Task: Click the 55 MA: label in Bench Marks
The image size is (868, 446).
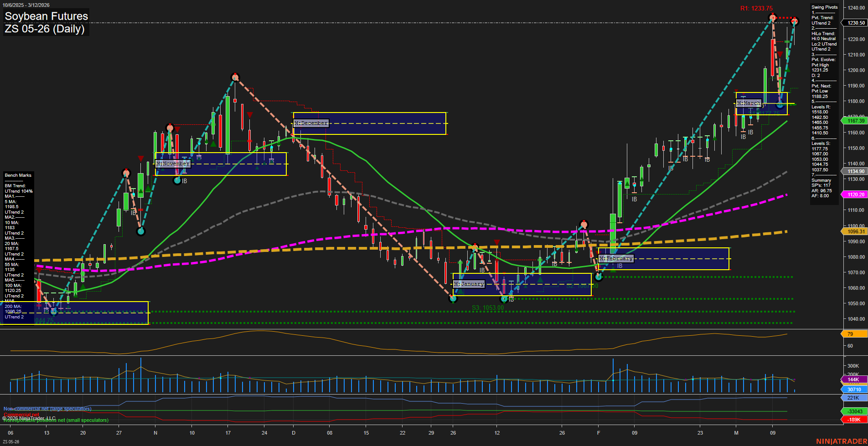Action: (12, 265)
